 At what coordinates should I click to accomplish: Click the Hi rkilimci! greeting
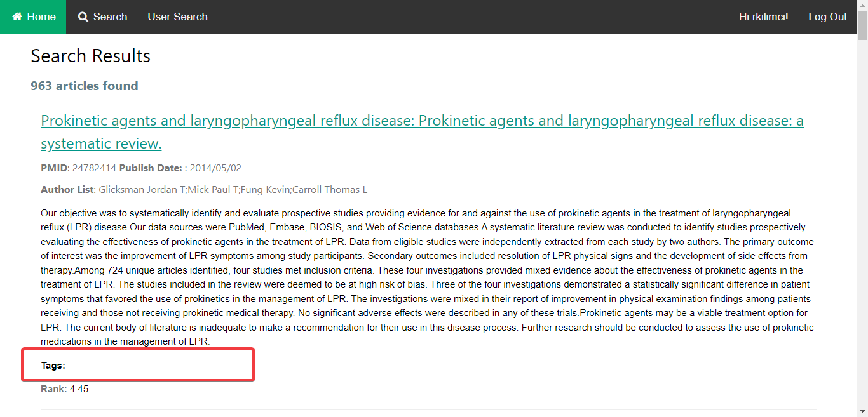click(763, 17)
